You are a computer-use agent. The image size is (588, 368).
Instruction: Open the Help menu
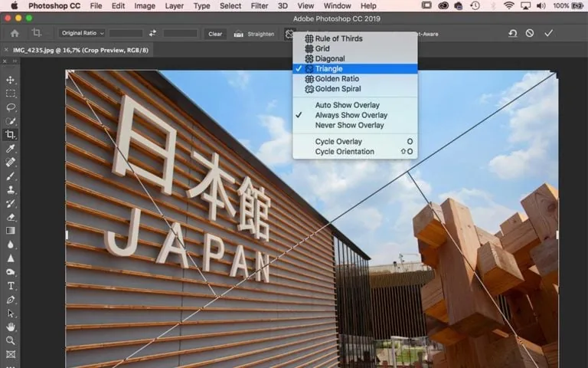coord(368,5)
